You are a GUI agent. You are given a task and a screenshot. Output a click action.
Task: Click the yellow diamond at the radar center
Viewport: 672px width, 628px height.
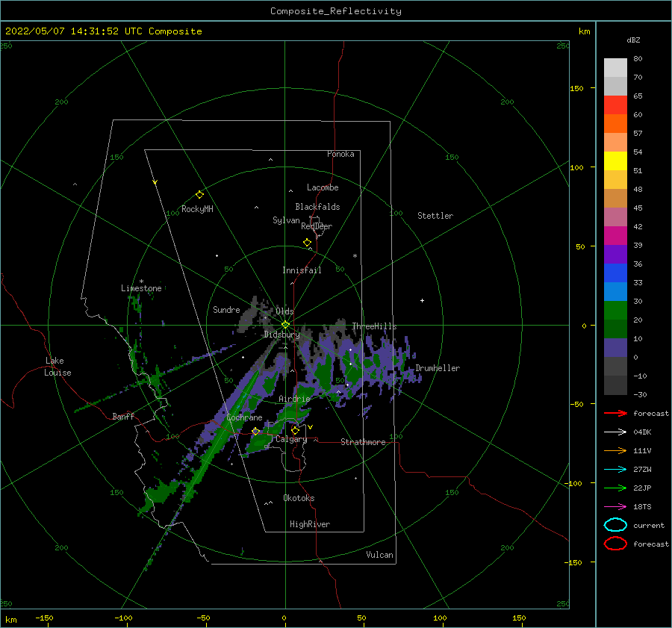(285, 325)
